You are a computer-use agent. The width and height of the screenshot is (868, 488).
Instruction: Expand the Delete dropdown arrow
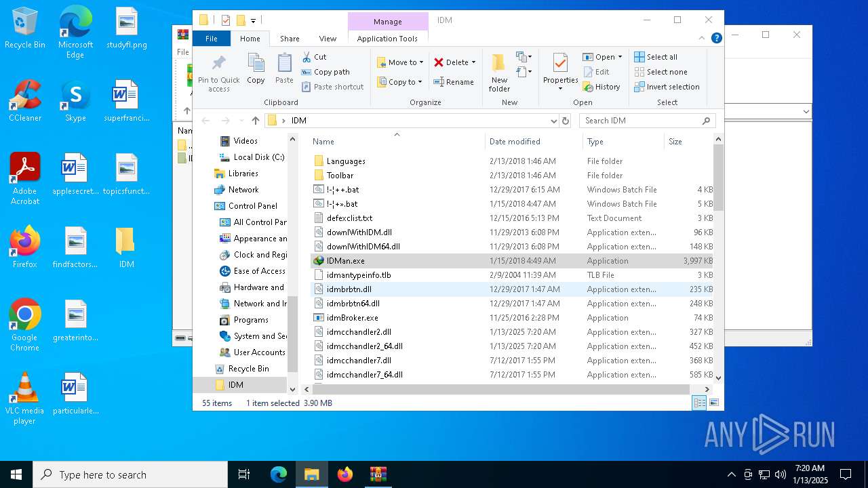473,62
